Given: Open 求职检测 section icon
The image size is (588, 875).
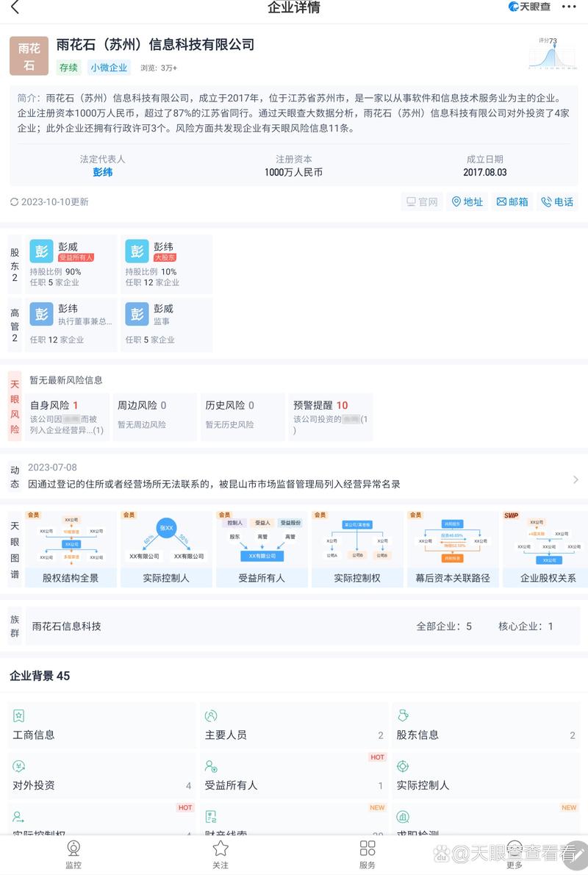Looking at the screenshot, I should (x=403, y=817).
